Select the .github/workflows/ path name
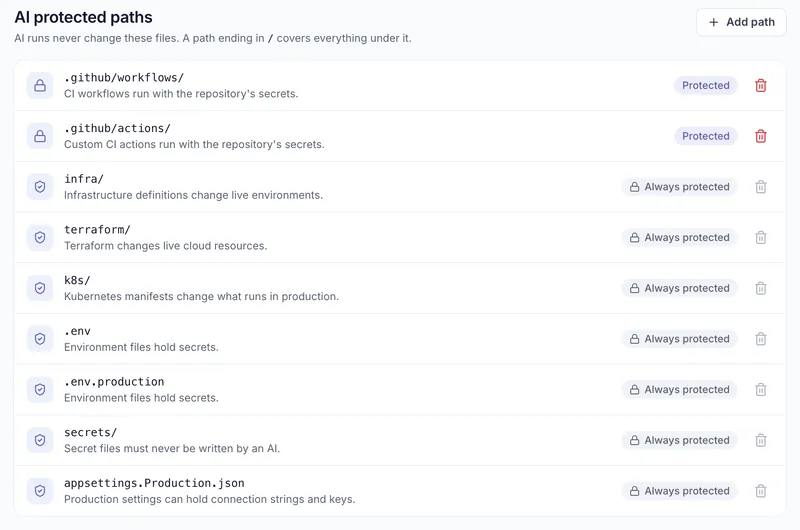The height and width of the screenshot is (530, 800). pyautogui.click(x=124, y=78)
